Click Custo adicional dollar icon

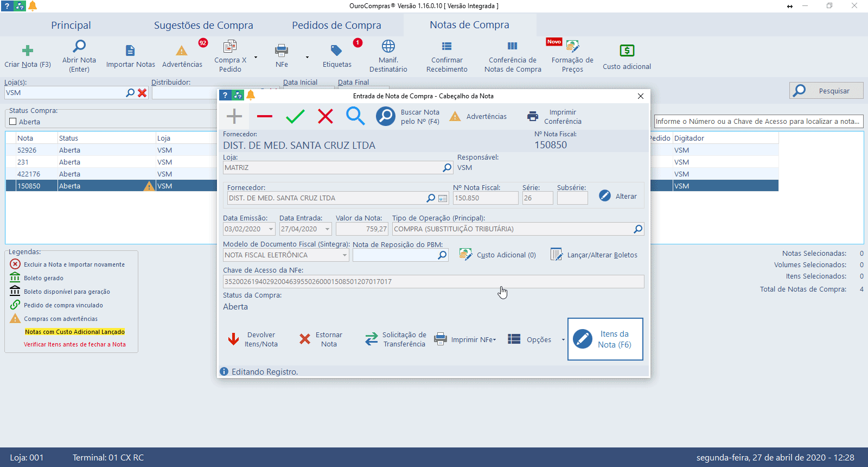click(627, 51)
